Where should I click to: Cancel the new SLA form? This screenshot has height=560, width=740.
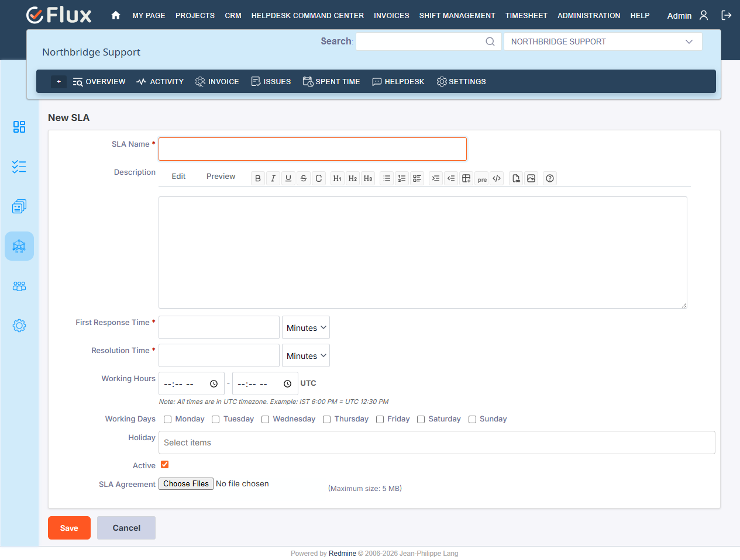[126, 528]
